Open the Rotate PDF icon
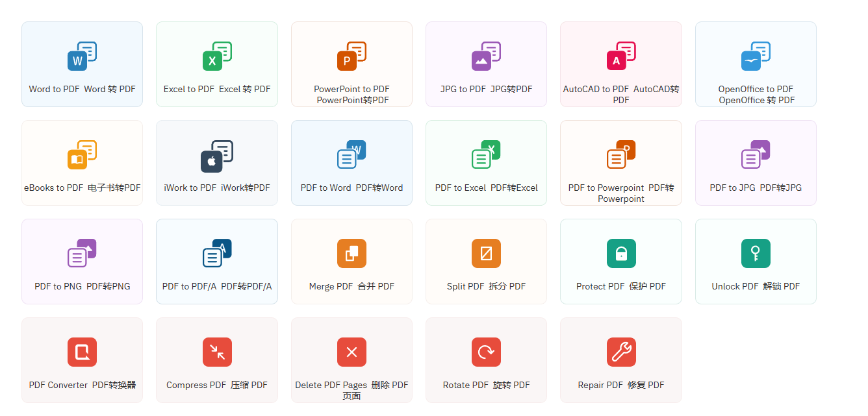868x416 pixels. click(x=486, y=352)
